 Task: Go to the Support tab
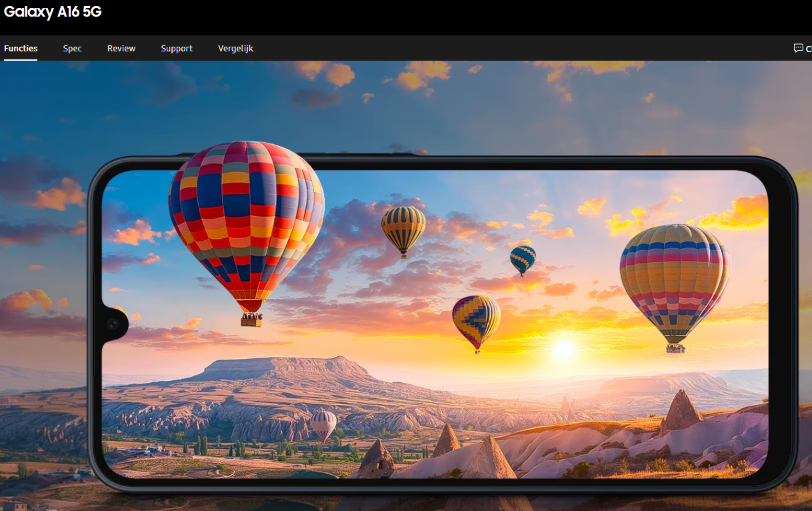click(177, 49)
